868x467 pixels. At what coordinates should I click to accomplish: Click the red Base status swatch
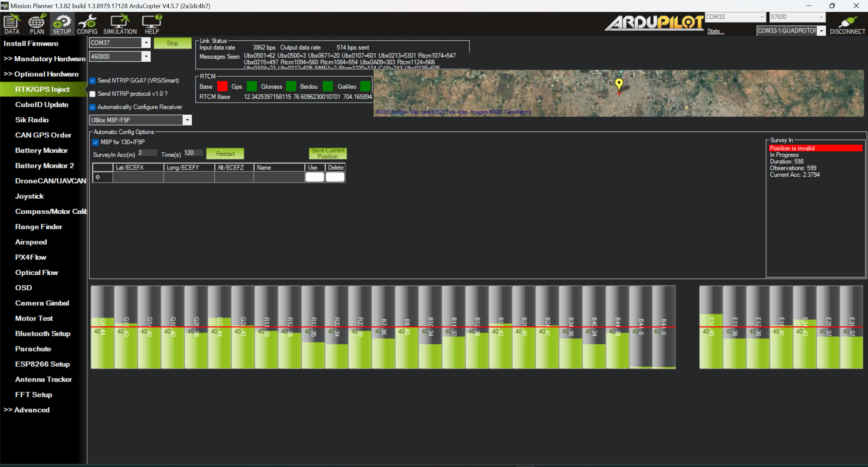pos(222,86)
